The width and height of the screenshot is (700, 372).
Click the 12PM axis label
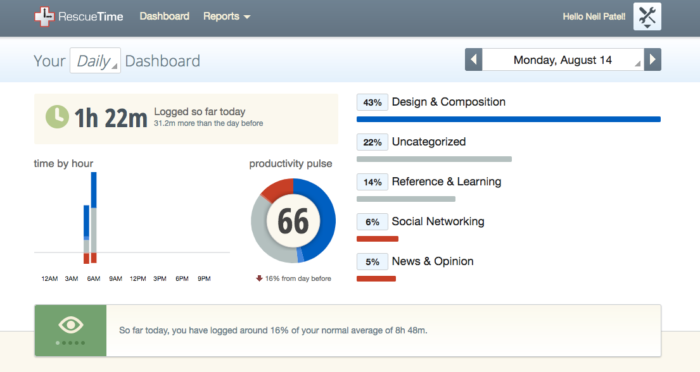(x=138, y=278)
